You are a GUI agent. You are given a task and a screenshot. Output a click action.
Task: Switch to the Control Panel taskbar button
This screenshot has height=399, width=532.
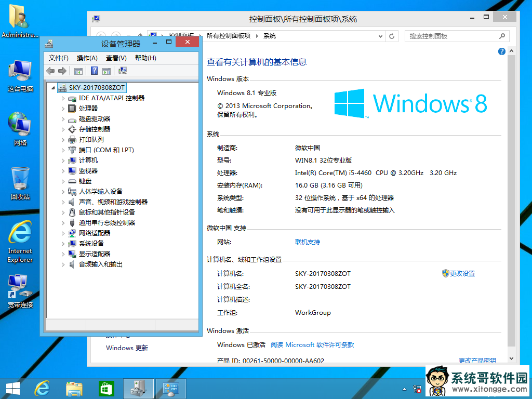170,389
